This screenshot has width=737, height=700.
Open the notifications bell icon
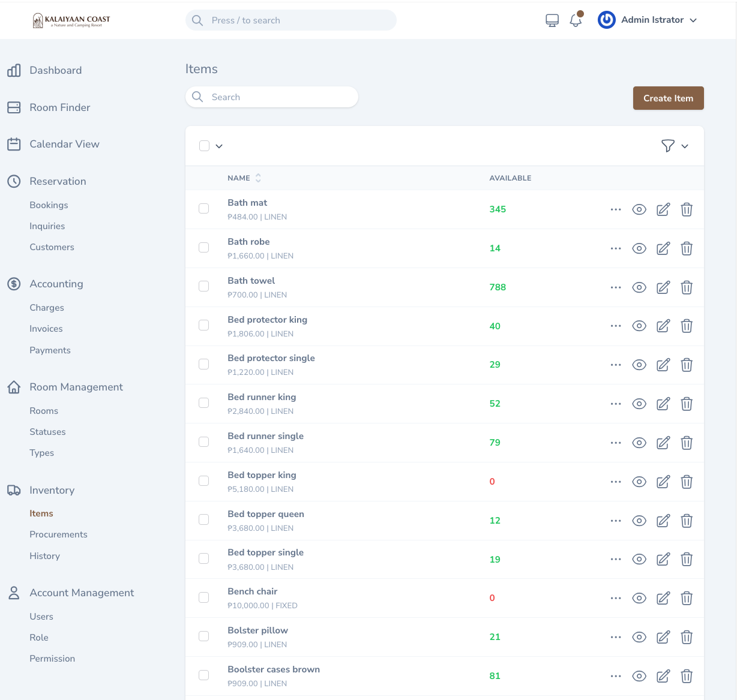pos(576,20)
